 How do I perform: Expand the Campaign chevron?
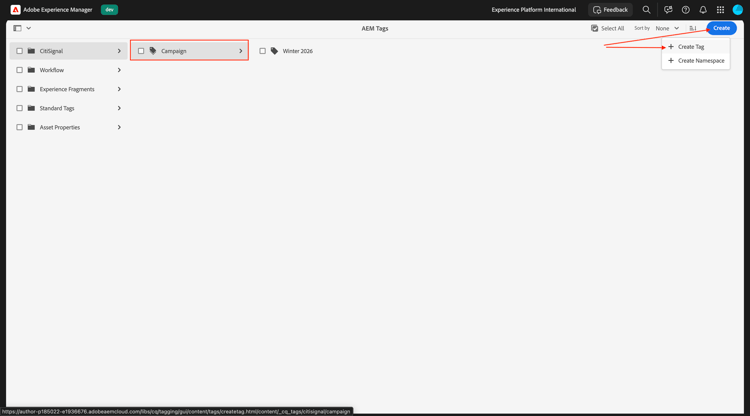pyautogui.click(x=241, y=51)
